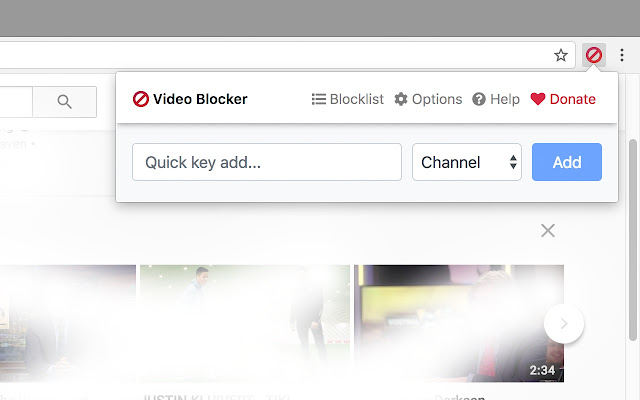Click the Channel dropdown arrows
Image resolution: width=640 pixels, height=400 pixels.
(x=513, y=162)
